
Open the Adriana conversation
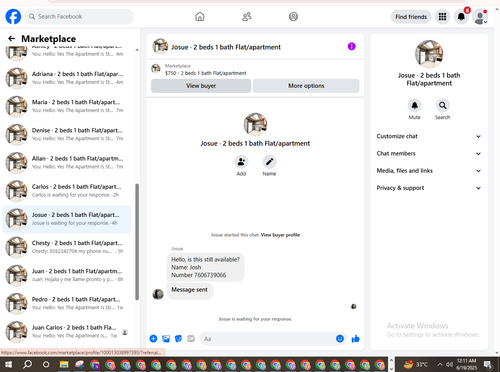click(x=67, y=78)
